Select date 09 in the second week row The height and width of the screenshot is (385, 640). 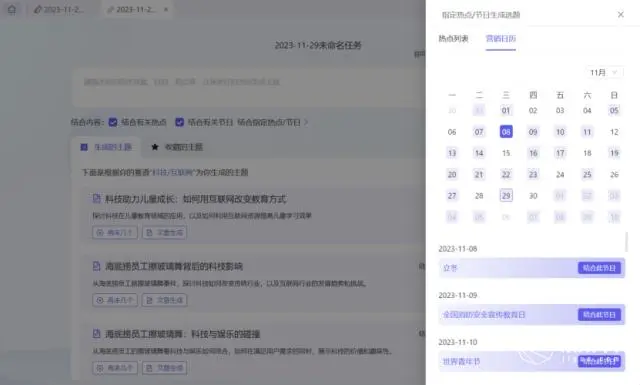pyautogui.click(x=533, y=132)
